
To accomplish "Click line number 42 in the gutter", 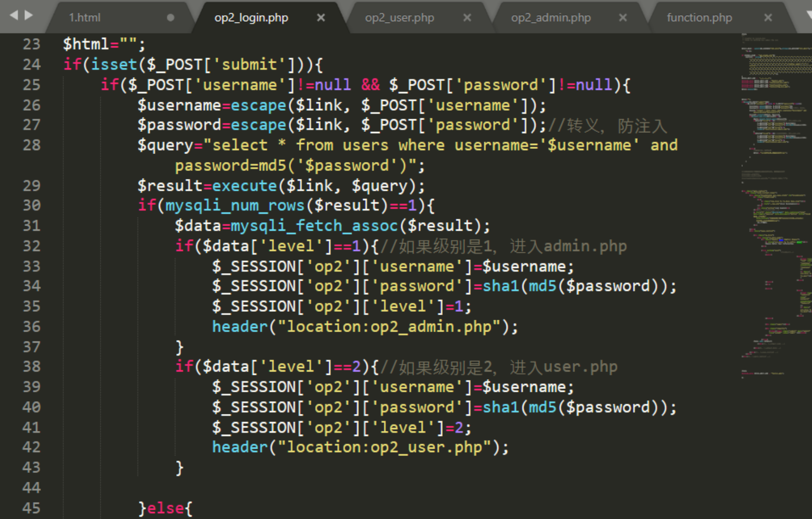I will [32, 447].
